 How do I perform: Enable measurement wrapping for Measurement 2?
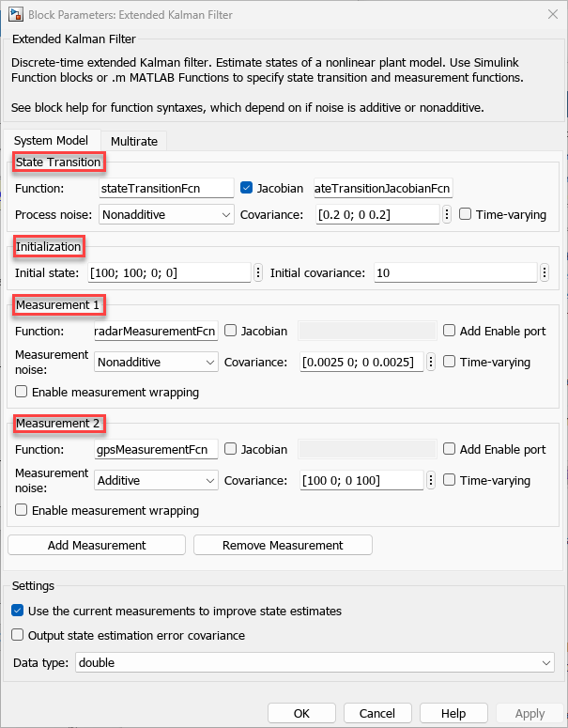pos(22,511)
